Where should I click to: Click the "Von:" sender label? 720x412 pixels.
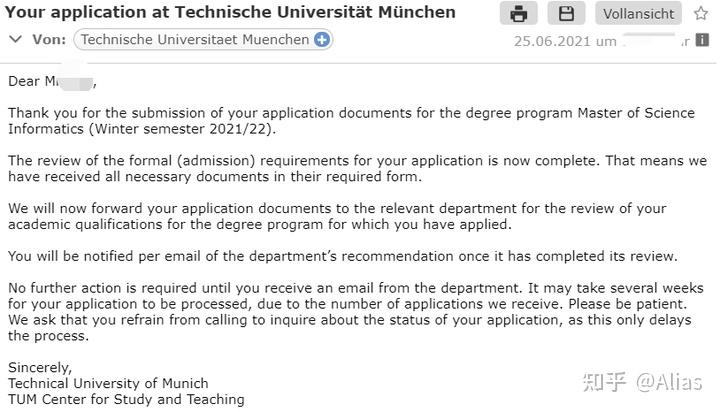pyautogui.click(x=49, y=40)
